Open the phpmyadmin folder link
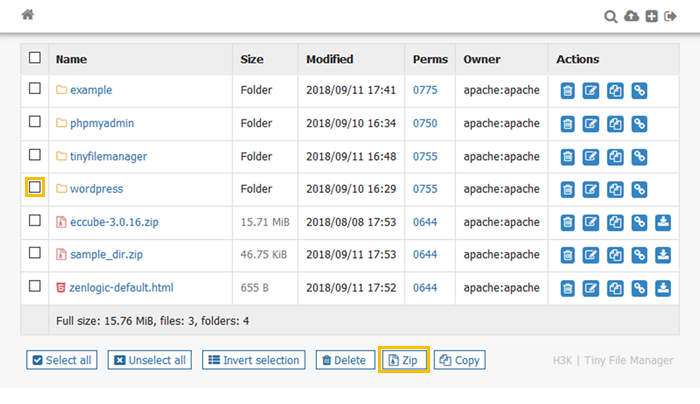The height and width of the screenshot is (404, 700). [101, 123]
